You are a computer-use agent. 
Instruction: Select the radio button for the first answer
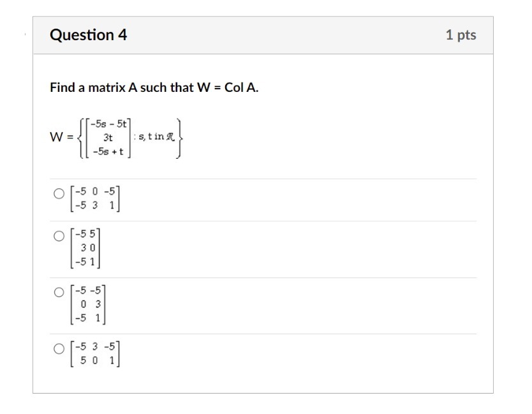coord(59,194)
